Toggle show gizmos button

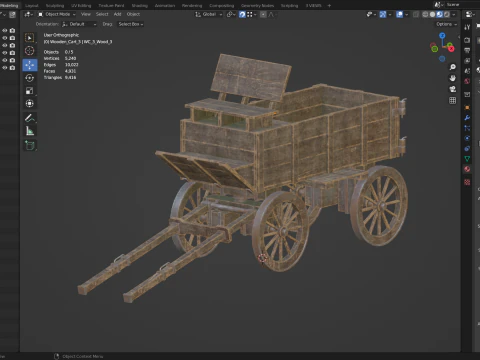pos(383,14)
